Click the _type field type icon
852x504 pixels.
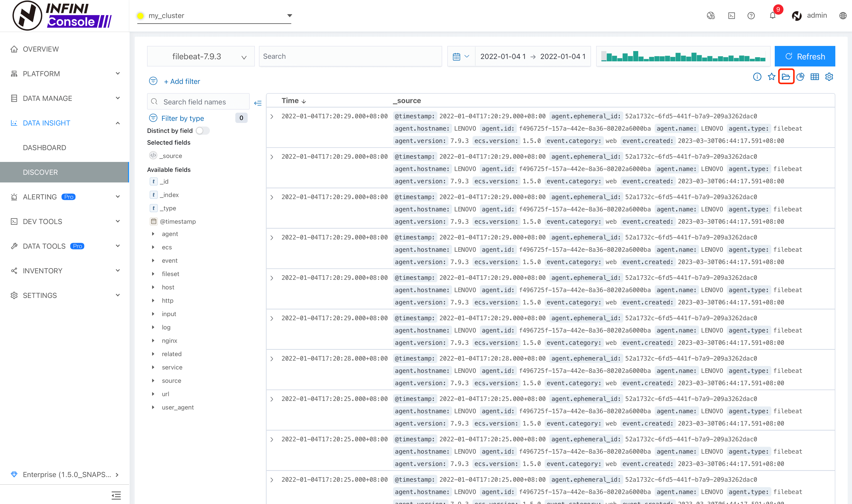point(153,208)
